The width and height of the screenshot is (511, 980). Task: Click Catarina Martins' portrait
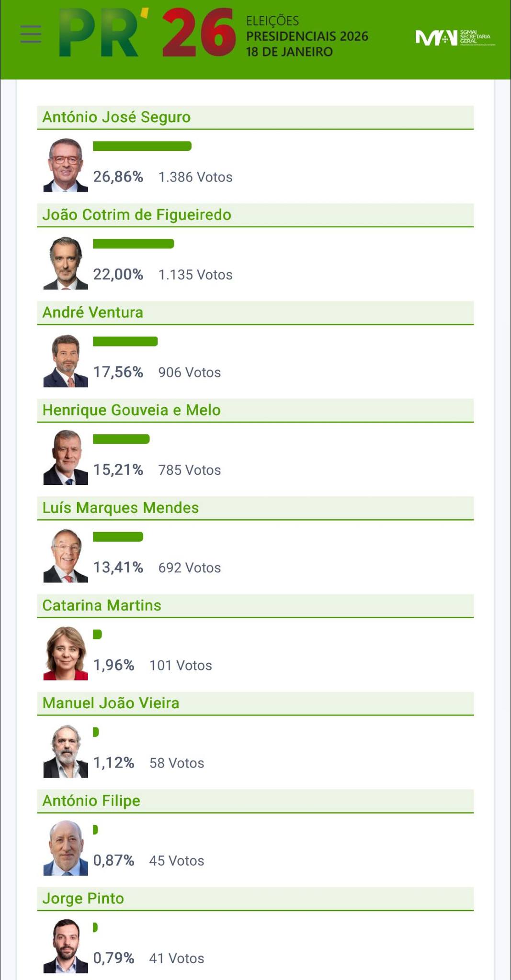[x=66, y=654]
